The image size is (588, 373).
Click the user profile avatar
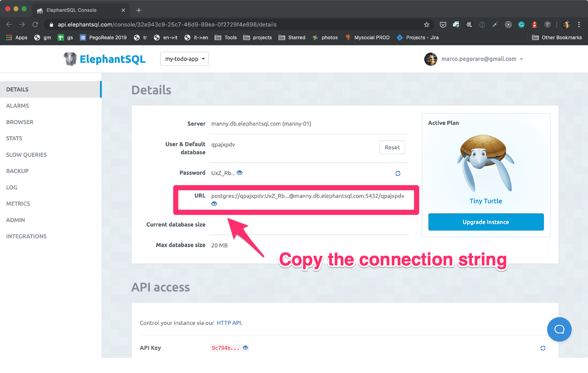(x=431, y=59)
